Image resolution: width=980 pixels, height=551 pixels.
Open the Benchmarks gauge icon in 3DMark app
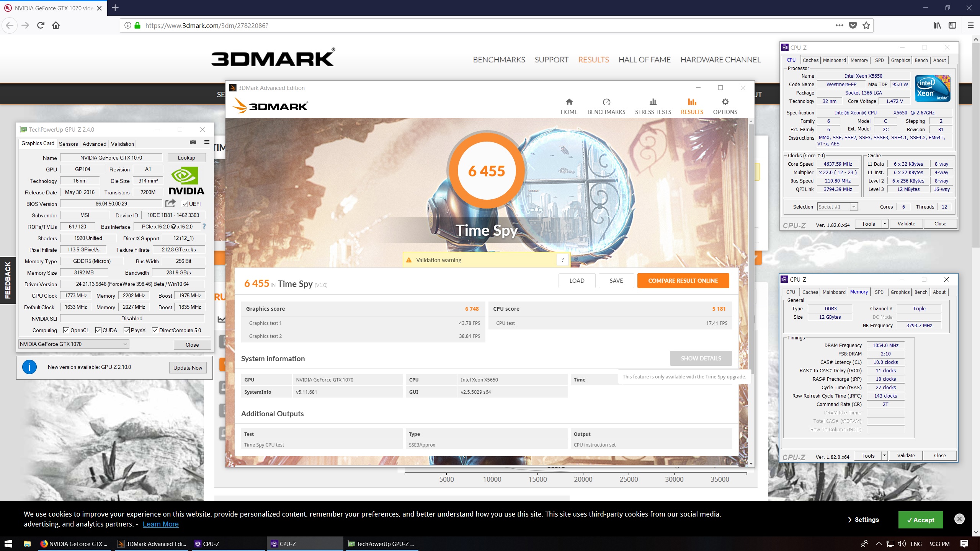[x=606, y=102]
